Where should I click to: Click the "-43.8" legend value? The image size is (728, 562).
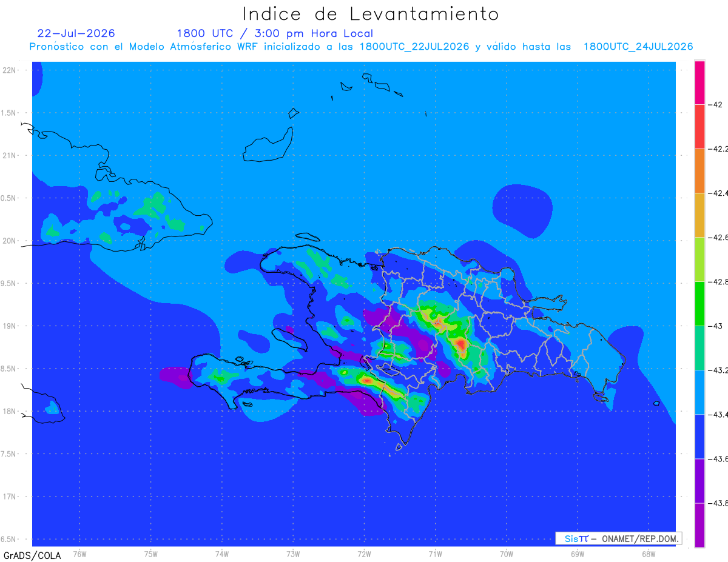coord(718,503)
